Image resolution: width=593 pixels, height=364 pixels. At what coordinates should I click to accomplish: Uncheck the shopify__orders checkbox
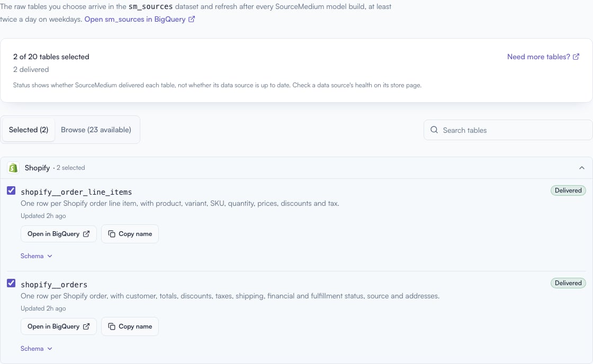[x=11, y=283]
